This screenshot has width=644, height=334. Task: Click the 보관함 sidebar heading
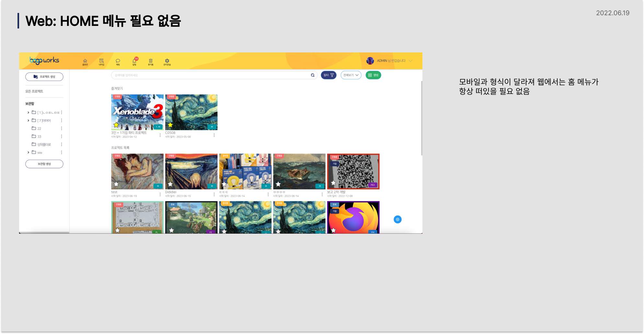click(x=29, y=104)
